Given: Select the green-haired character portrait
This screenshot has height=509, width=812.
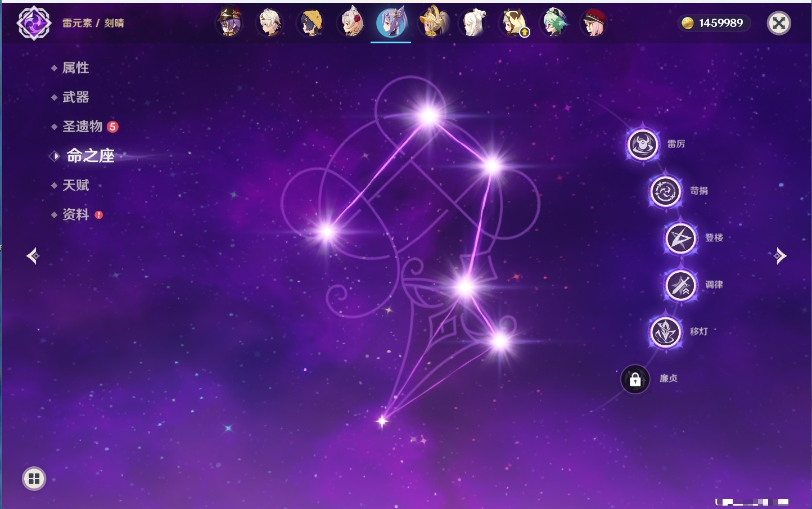Looking at the screenshot, I should click(554, 23).
